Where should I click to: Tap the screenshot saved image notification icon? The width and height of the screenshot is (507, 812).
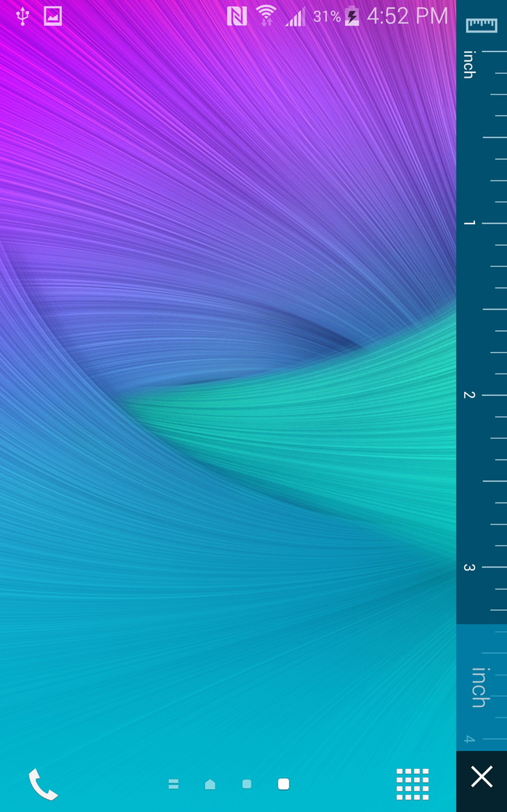click(53, 16)
